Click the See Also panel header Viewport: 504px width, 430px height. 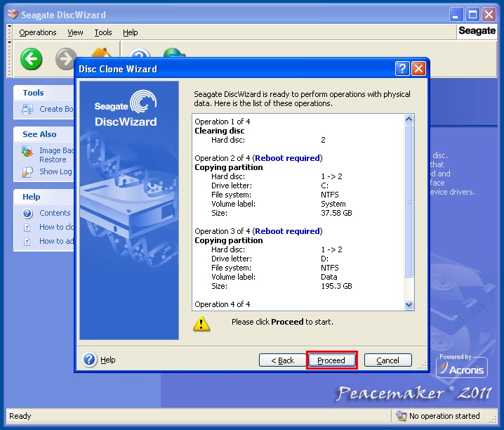coord(44,134)
